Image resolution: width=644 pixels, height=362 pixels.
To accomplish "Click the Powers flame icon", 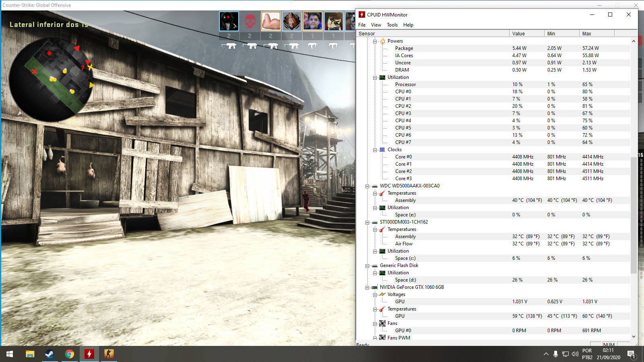I will click(382, 41).
